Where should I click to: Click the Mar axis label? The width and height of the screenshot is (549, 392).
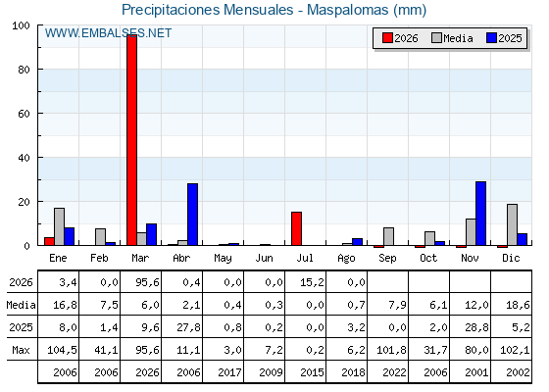tap(140, 258)
